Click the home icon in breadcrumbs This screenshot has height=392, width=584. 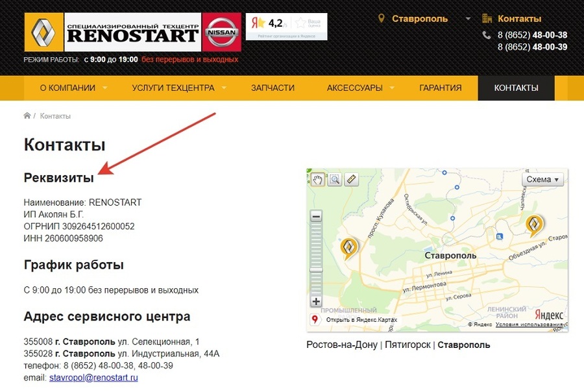tap(27, 116)
